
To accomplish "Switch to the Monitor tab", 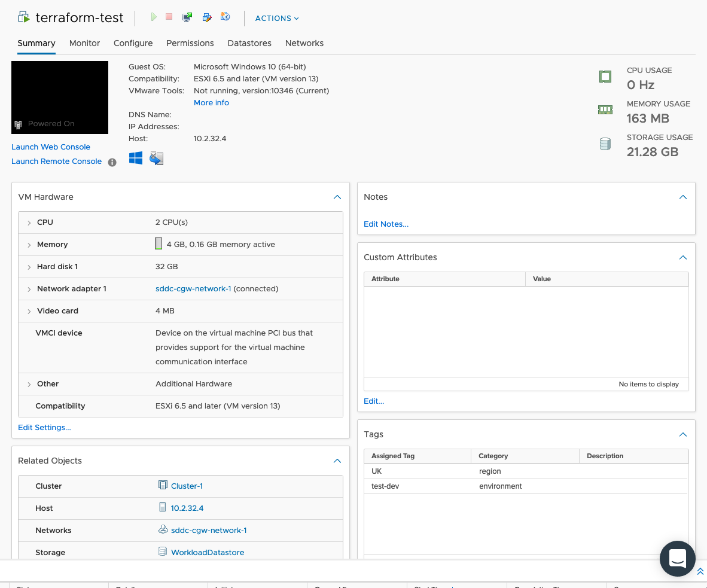I will 84,43.
